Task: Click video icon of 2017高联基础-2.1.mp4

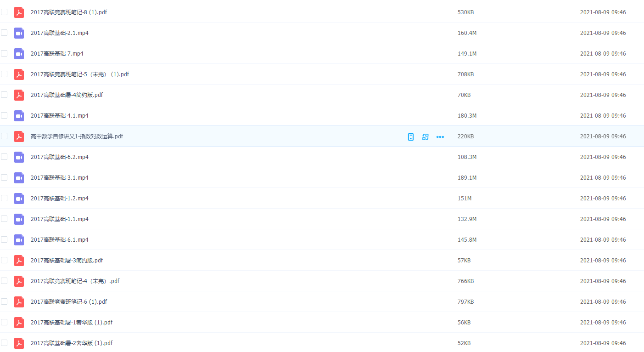Action: [x=19, y=33]
